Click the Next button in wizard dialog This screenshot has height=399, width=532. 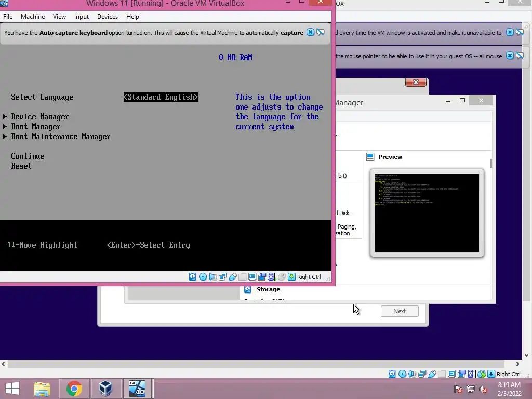400,311
